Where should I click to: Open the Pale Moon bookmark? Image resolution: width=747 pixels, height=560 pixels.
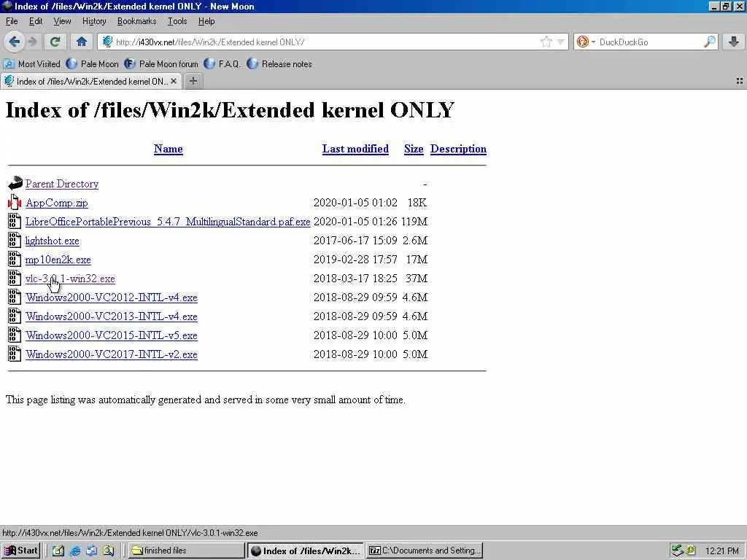click(x=93, y=64)
